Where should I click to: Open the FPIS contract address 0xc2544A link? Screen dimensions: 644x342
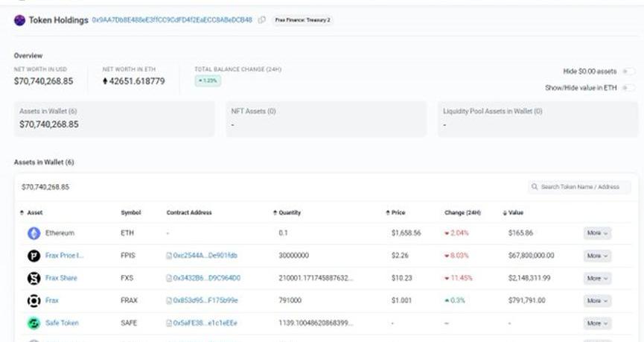tap(205, 256)
